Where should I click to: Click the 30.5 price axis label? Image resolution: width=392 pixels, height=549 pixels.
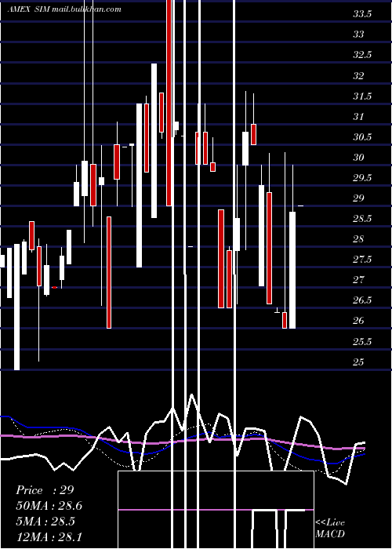coord(362,137)
